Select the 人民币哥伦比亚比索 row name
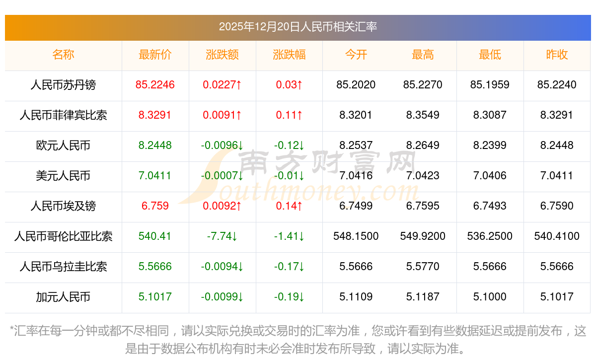This screenshot has height=364, width=596. click(63, 236)
